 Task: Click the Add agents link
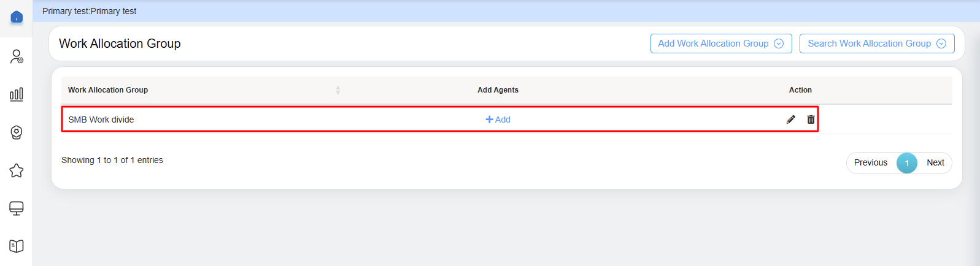tap(498, 120)
